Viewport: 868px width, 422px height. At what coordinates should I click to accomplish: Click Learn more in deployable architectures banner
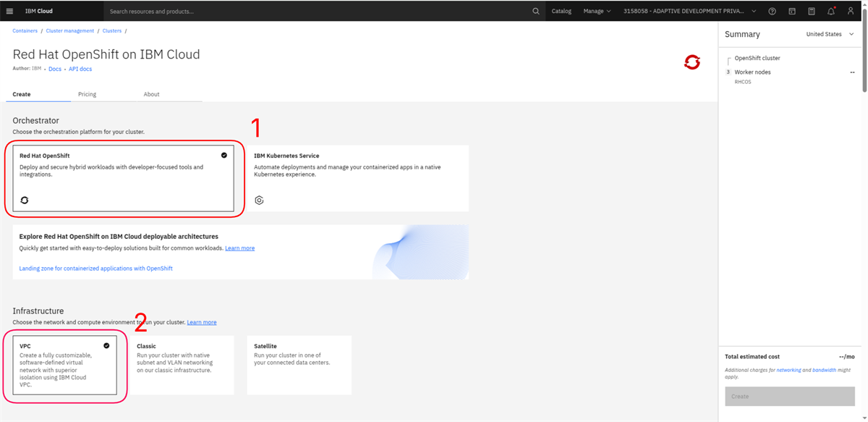pos(239,248)
